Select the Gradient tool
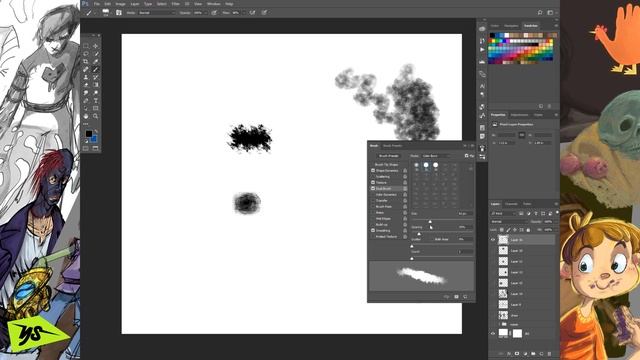This screenshot has height=360, width=640. pos(96,85)
